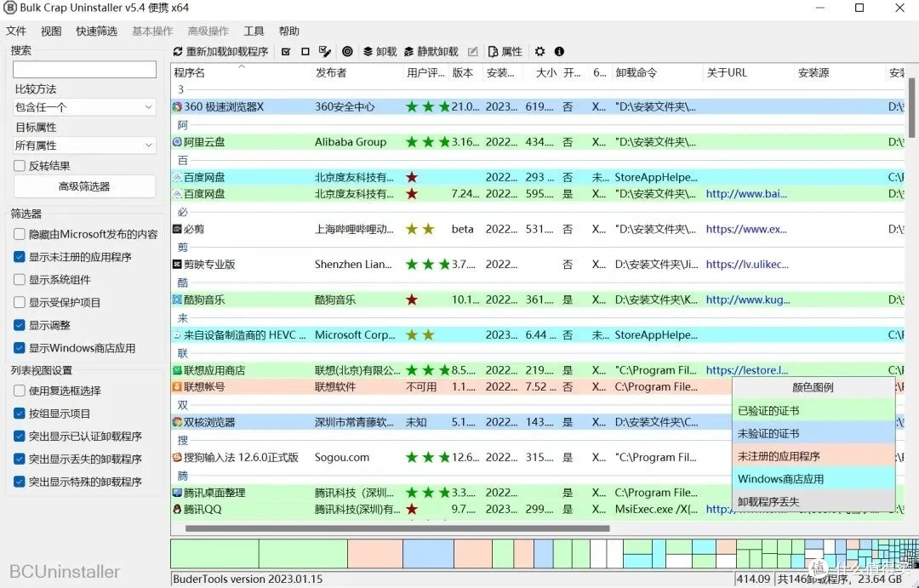Image resolution: width=919 pixels, height=588 pixels.
Task: Click the deselect-all empty square toolbar icon
Action: click(305, 52)
